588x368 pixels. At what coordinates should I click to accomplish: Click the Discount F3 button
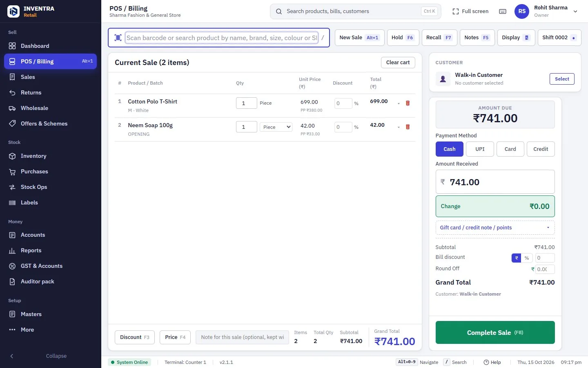coord(134,337)
